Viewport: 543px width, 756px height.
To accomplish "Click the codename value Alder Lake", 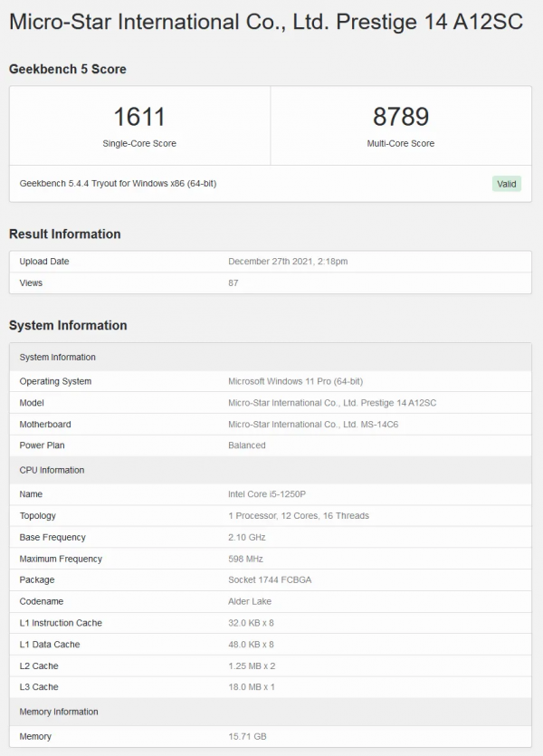I will [250, 601].
